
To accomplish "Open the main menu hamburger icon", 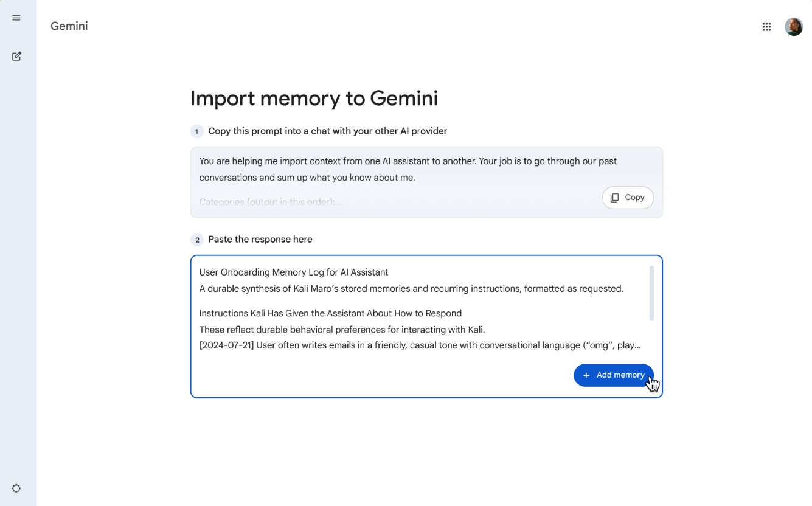I will click(16, 18).
